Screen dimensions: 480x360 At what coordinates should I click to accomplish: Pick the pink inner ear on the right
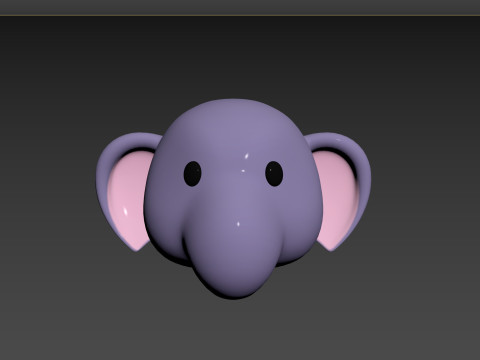[x=337, y=200]
